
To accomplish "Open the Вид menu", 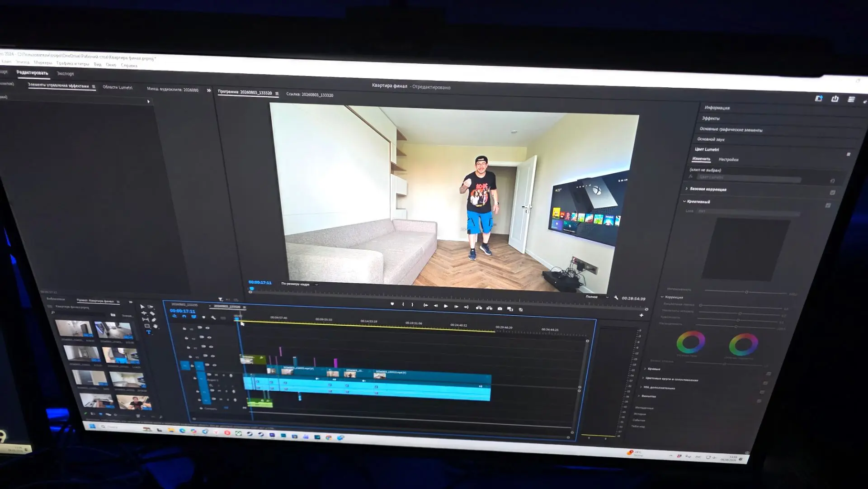I will 97,64.
